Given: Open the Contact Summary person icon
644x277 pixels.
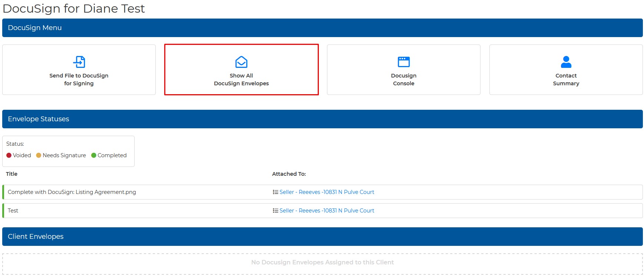Looking at the screenshot, I should pos(566,62).
